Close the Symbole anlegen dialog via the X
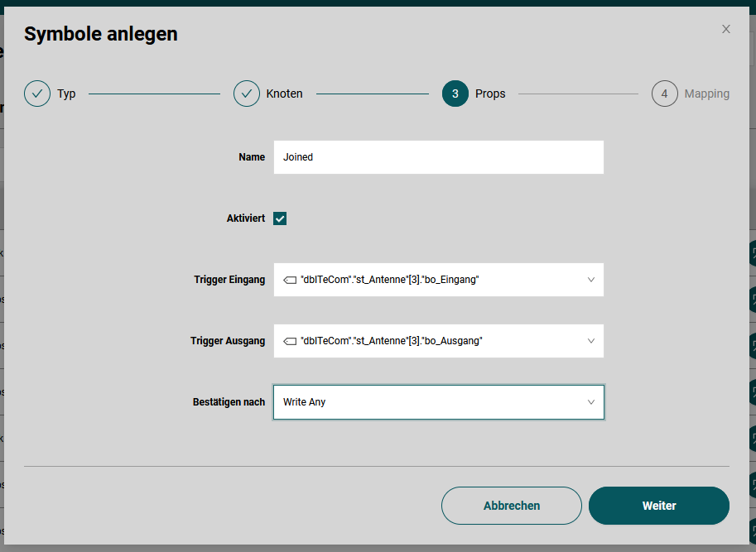756x552 pixels. (x=726, y=29)
